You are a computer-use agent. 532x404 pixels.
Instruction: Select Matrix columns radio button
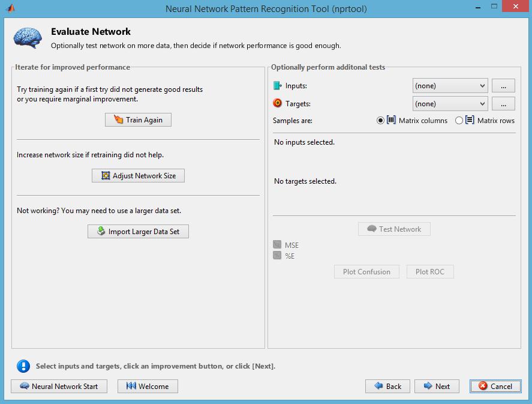(x=380, y=121)
